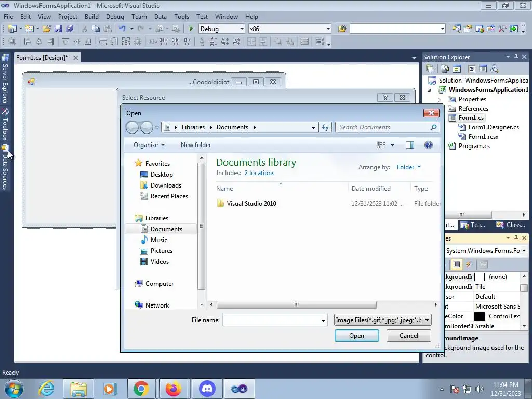Click the Solution Explorer Refresh icon

tap(457, 69)
